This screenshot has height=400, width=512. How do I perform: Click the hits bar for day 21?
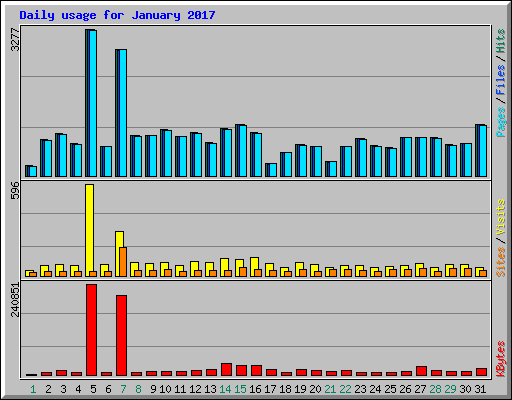[331, 169]
